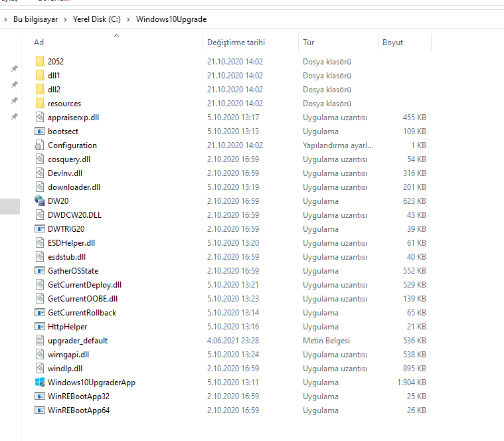Click the DWDCW20.DLL file icon

tap(40, 215)
